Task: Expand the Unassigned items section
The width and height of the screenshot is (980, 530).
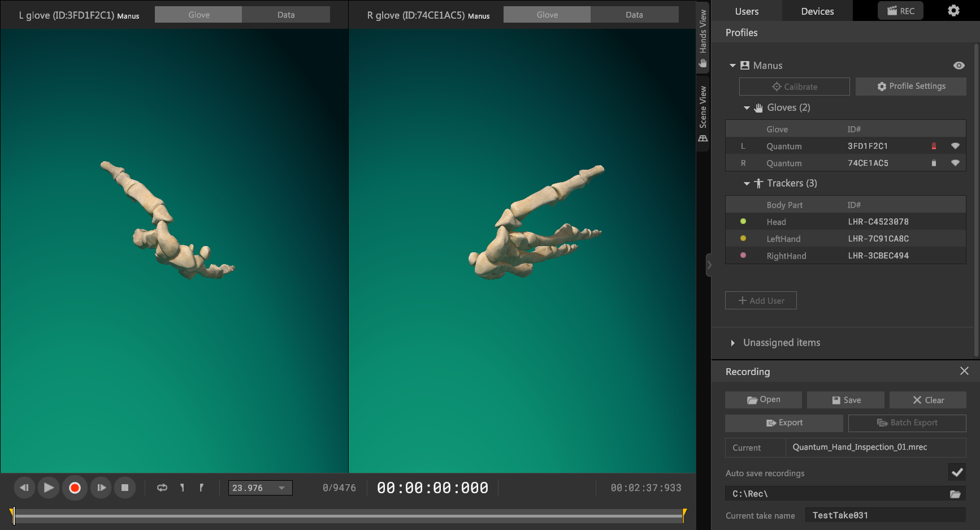Action: (x=732, y=343)
